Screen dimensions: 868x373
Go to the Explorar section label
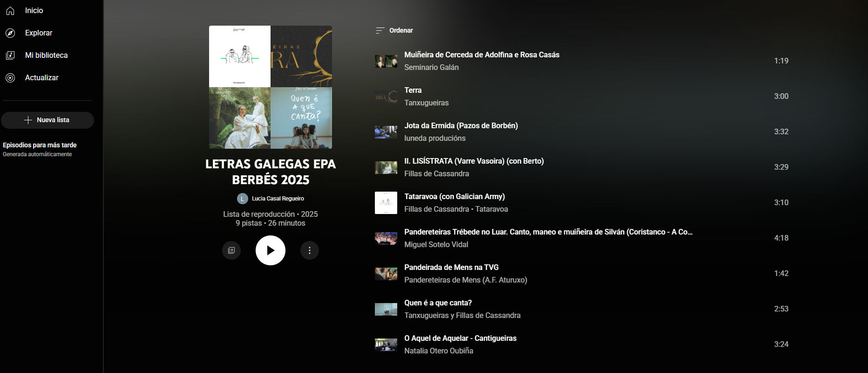point(39,33)
